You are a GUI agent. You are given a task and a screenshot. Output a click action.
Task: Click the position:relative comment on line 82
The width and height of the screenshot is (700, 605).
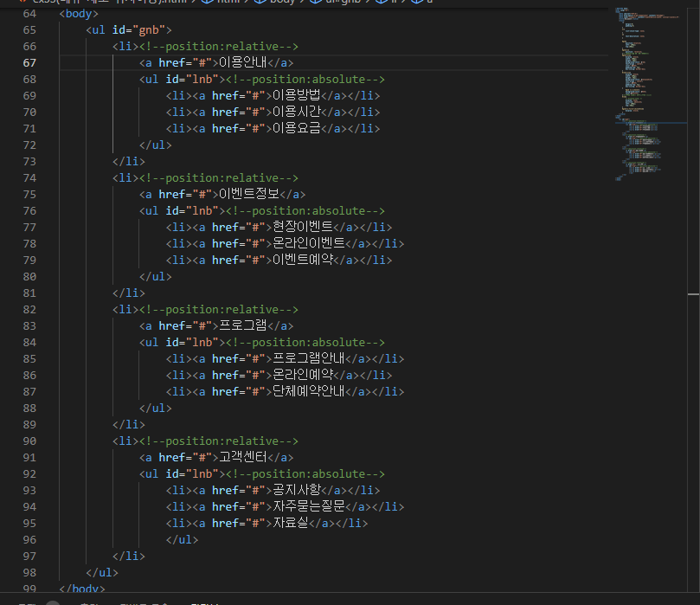[x=219, y=309]
